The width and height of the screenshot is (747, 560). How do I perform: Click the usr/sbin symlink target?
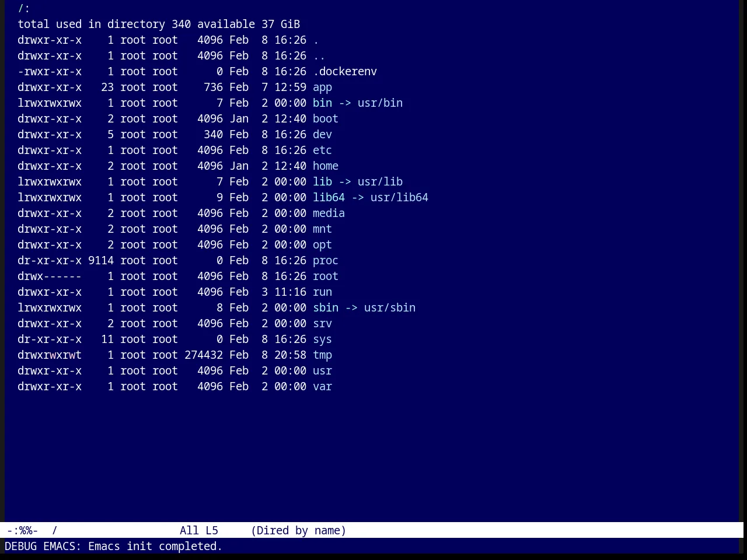pyautogui.click(x=390, y=308)
